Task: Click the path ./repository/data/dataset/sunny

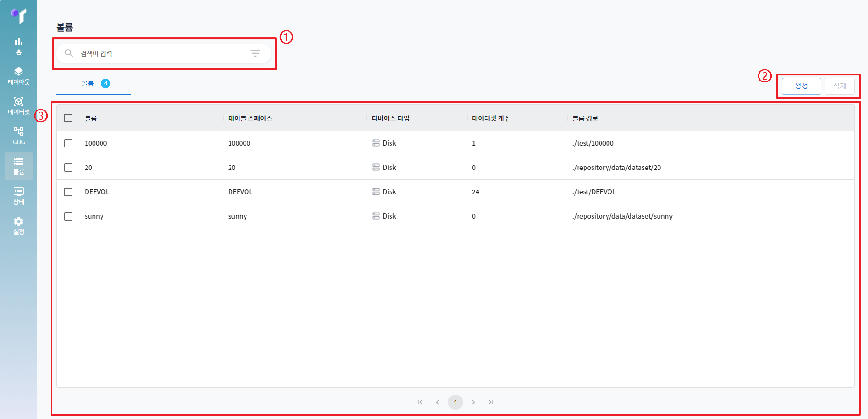Action: point(622,216)
